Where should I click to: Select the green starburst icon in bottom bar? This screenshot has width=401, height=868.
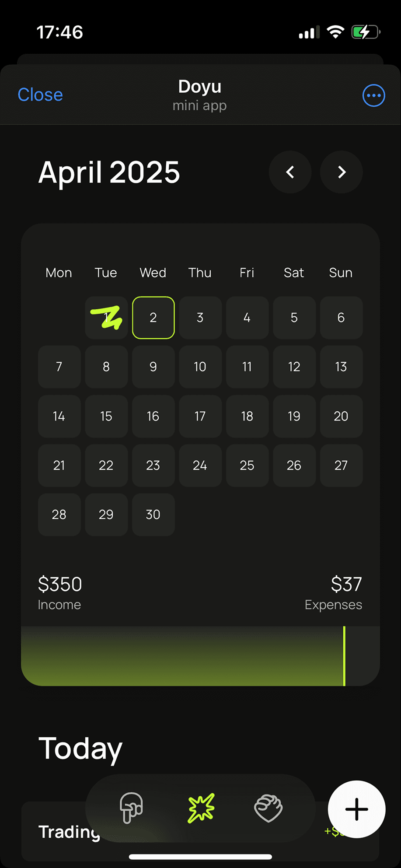point(201,808)
